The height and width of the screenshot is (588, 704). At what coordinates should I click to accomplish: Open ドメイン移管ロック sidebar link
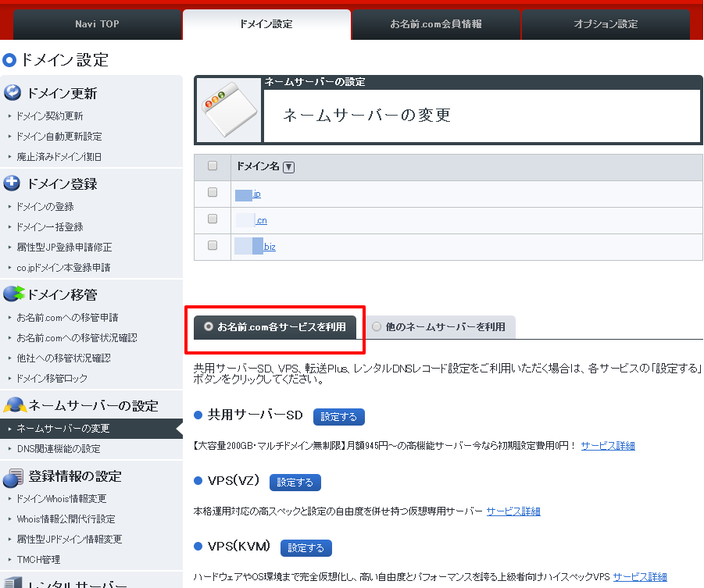[x=52, y=379]
